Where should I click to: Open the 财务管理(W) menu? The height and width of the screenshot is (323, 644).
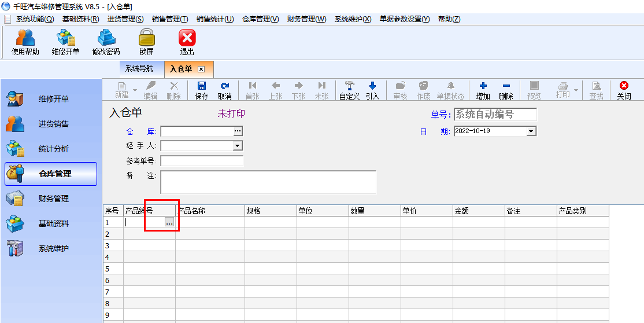pyautogui.click(x=307, y=19)
